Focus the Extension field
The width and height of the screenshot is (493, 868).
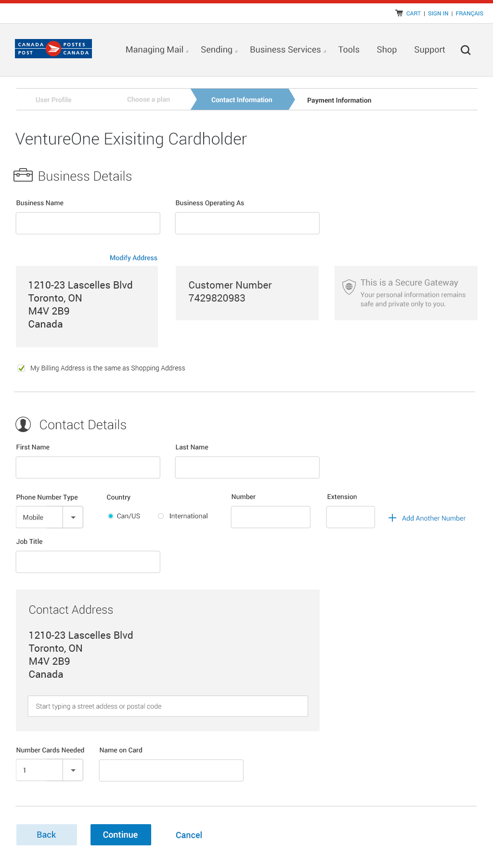pyautogui.click(x=350, y=517)
